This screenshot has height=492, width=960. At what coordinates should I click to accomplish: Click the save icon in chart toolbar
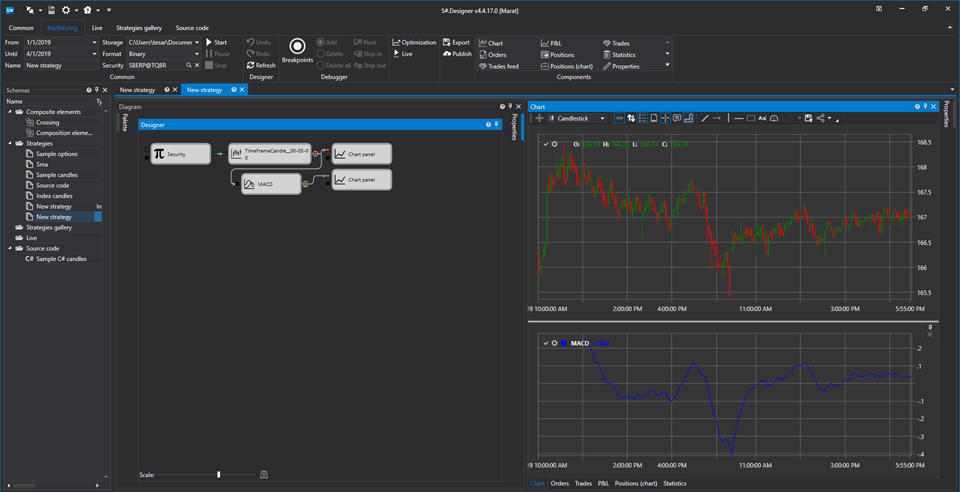pos(808,118)
